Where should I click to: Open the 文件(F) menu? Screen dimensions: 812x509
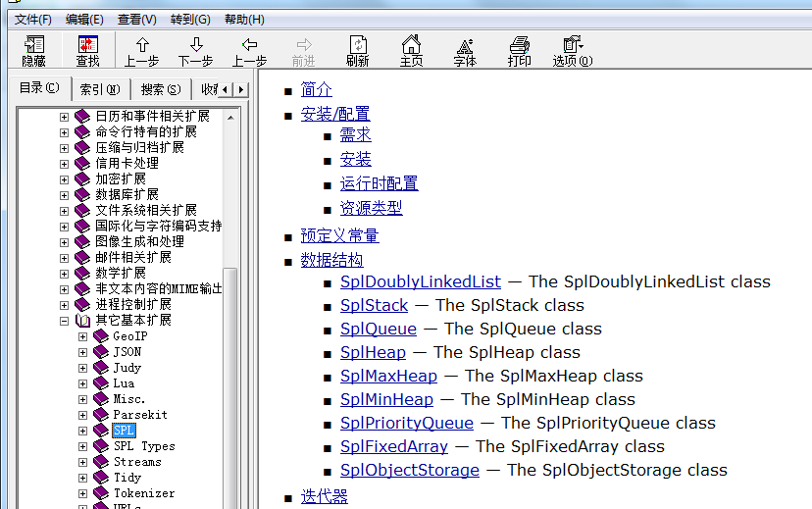[x=33, y=20]
